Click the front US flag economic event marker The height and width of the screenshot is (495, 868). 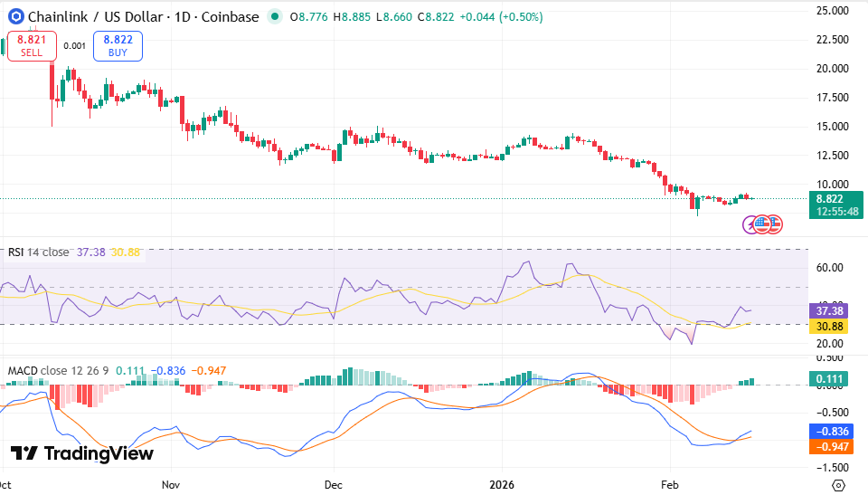(762, 224)
